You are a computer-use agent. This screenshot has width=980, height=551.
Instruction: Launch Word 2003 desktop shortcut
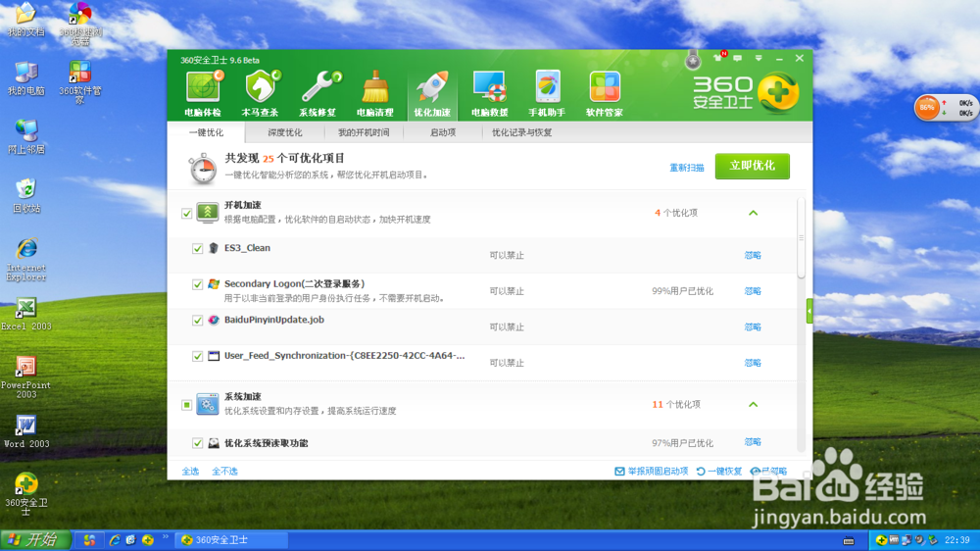click(25, 431)
